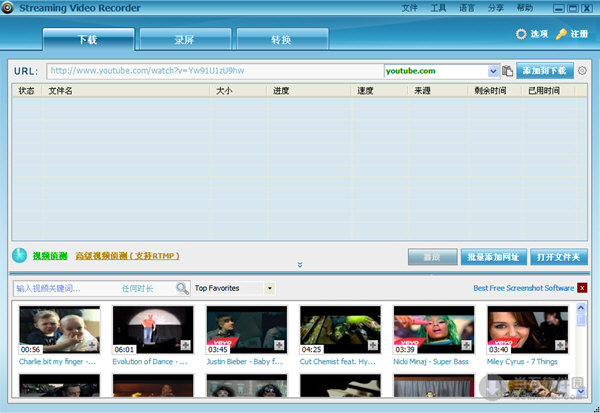This screenshot has width=600, height=413.
Task: Open Evolution of Dance thumbnail
Action: [153, 330]
